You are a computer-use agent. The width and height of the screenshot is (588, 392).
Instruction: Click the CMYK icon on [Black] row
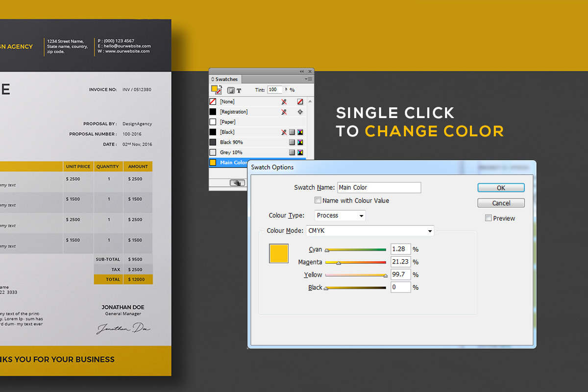300,132
